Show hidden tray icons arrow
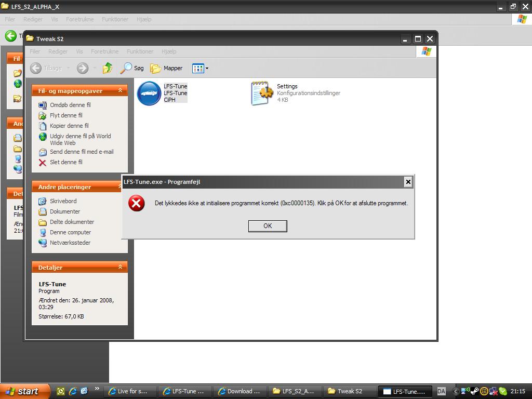 pos(455,391)
